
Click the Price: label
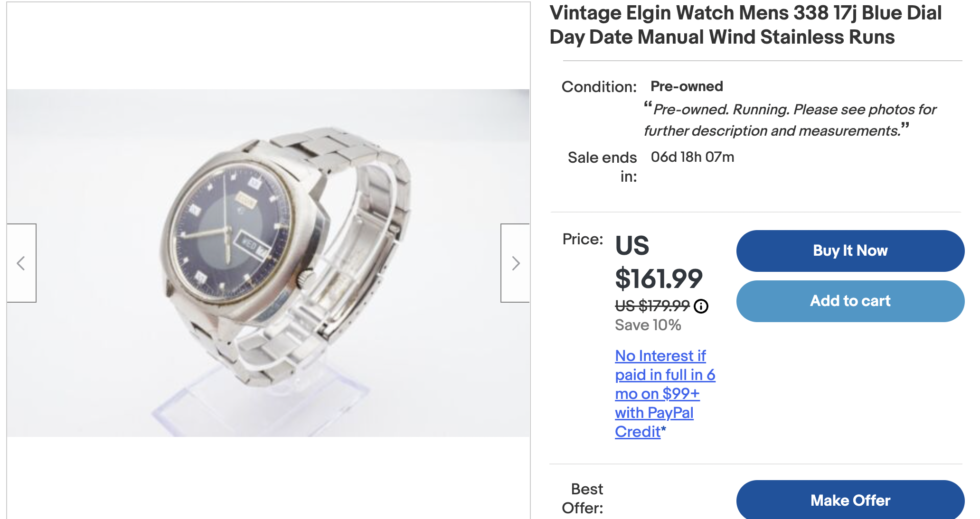pyautogui.click(x=583, y=239)
